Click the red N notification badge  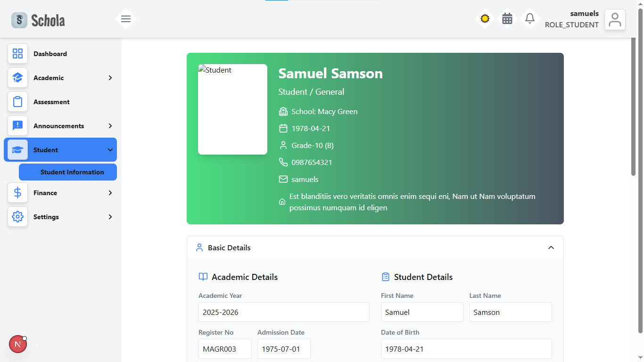[17, 344]
